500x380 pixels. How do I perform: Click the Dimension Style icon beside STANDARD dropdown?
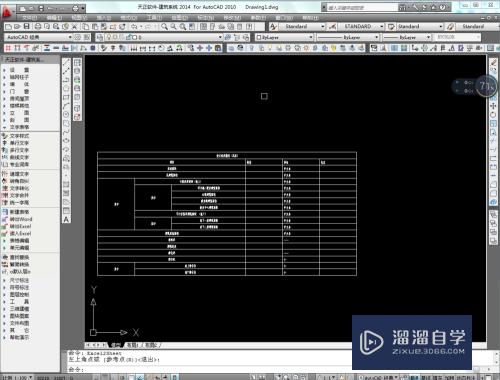[332, 26]
